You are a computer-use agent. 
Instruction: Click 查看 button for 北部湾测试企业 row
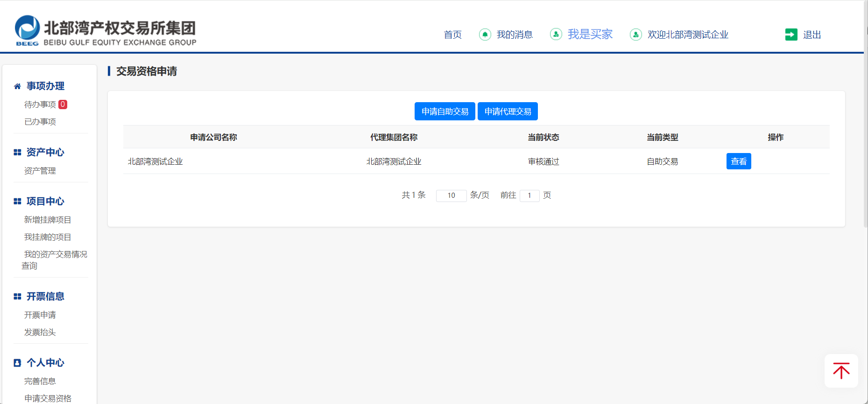739,161
